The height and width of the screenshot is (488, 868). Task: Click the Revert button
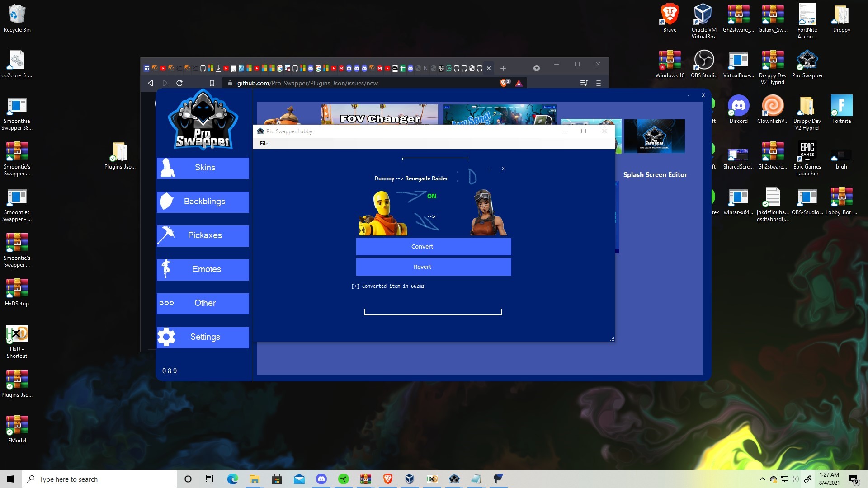pos(433,267)
